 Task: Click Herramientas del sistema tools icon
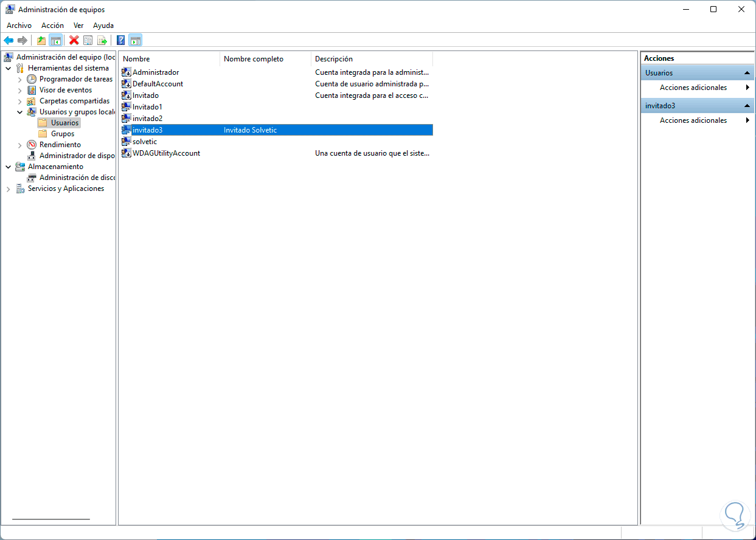21,68
